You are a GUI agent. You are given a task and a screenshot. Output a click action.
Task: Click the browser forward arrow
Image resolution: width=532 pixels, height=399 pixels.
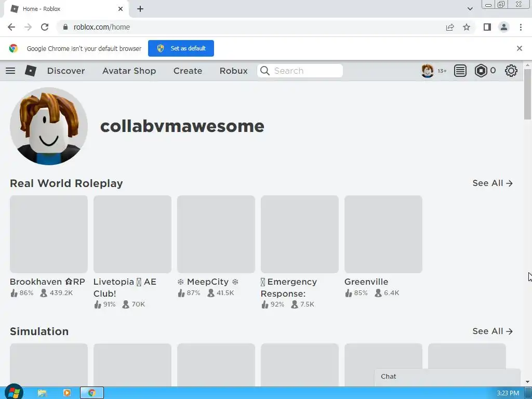click(x=28, y=27)
